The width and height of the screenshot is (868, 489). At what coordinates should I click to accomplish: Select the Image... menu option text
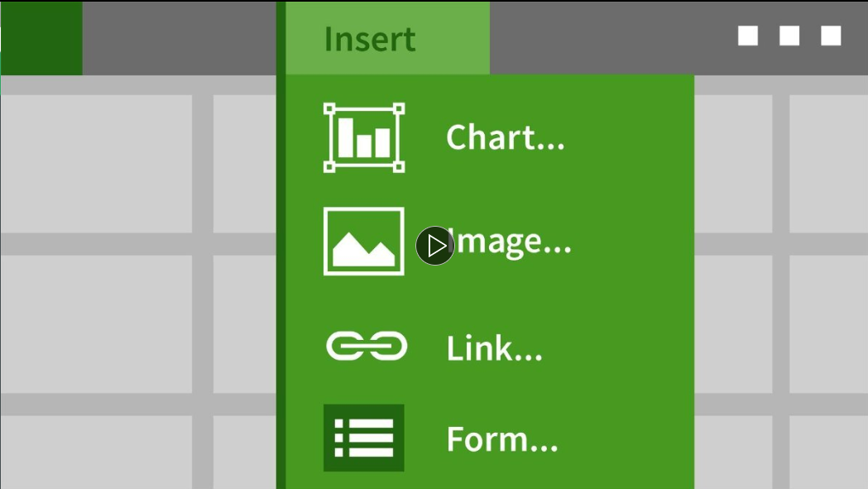point(513,242)
